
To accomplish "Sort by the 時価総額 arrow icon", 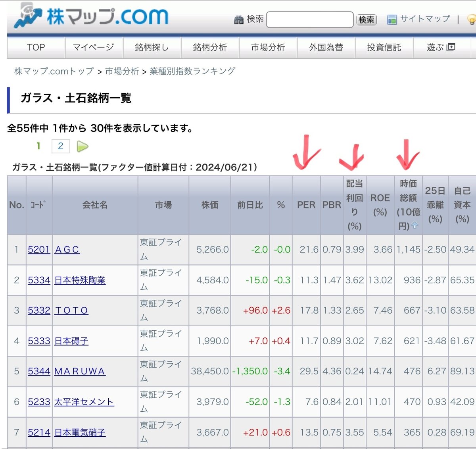I will pyautogui.click(x=415, y=225).
